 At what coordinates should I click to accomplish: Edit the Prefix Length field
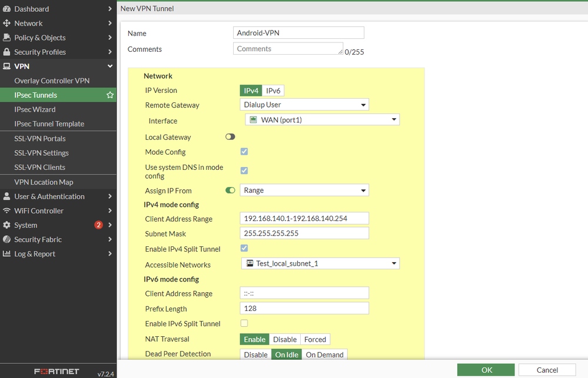pyautogui.click(x=304, y=308)
